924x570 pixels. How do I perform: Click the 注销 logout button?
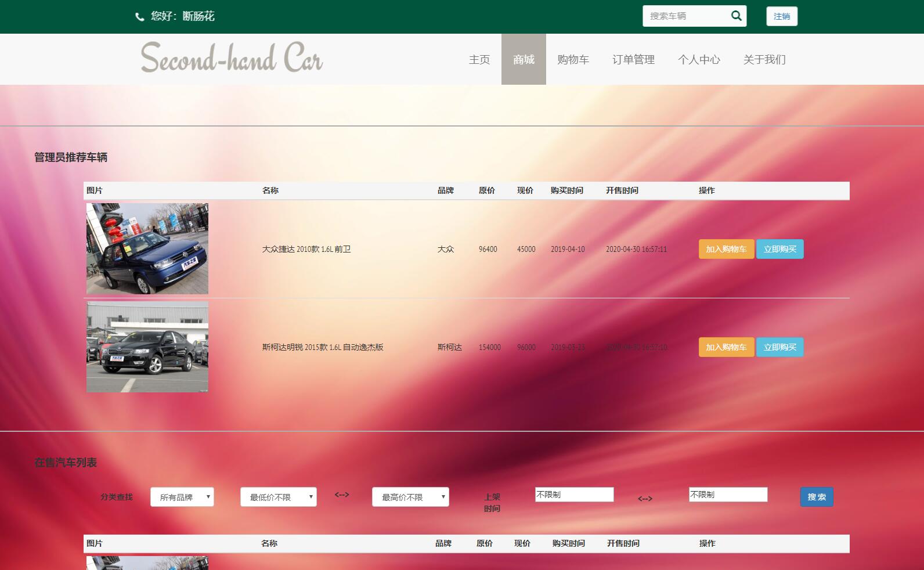(781, 16)
